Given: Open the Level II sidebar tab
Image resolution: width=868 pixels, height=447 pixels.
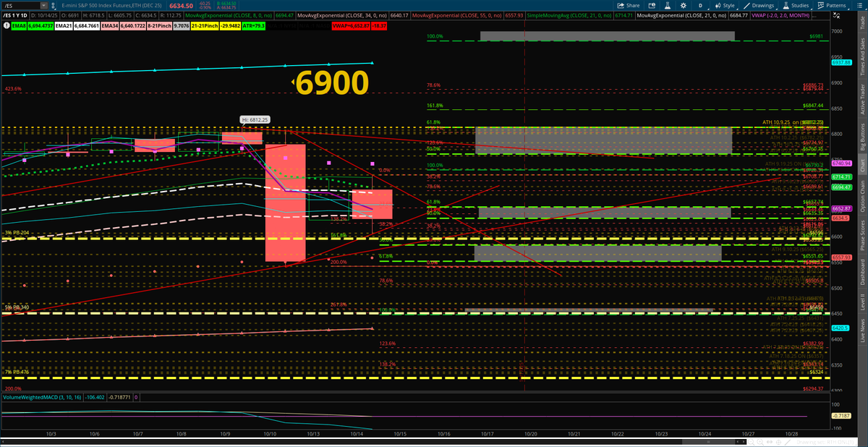Looking at the screenshot, I should [x=861, y=301].
